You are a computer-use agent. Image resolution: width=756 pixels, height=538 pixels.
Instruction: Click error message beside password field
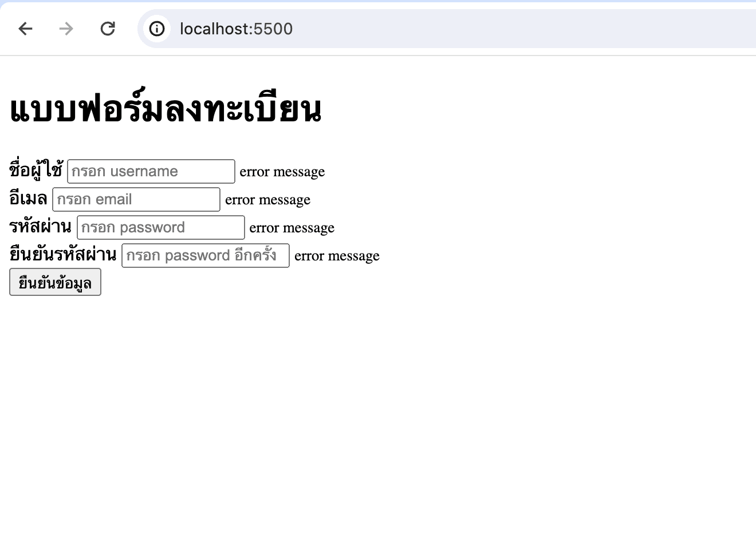coord(292,227)
